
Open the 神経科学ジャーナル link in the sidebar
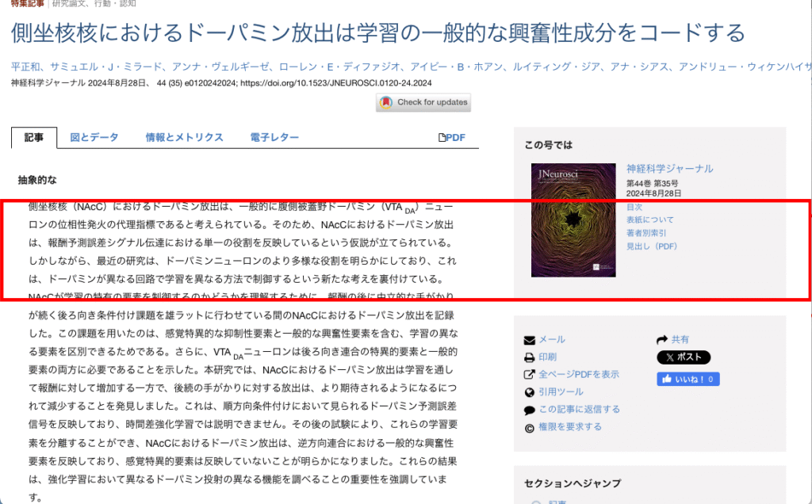tap(669, 169)
